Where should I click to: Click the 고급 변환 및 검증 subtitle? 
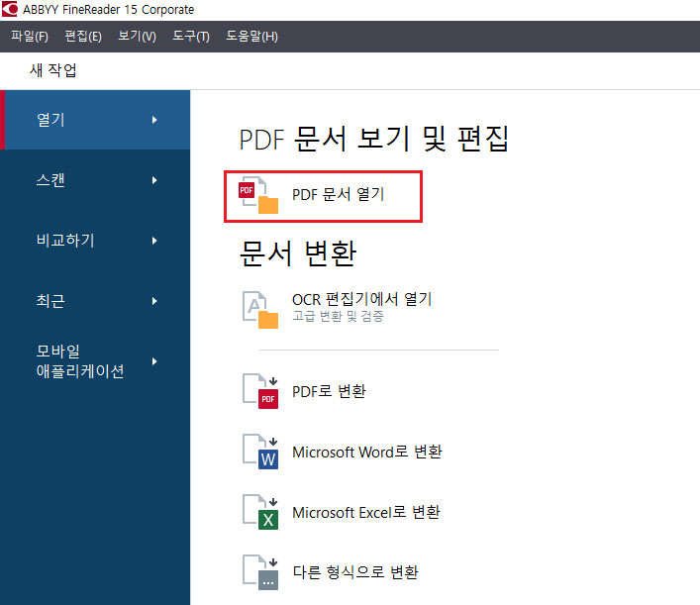pos(338,316)
